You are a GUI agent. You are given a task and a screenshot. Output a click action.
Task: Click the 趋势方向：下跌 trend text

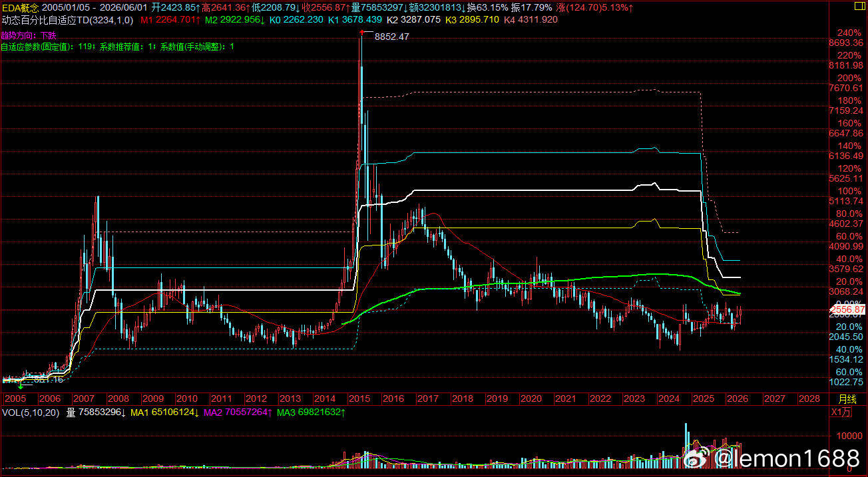[x=29, y=35]
